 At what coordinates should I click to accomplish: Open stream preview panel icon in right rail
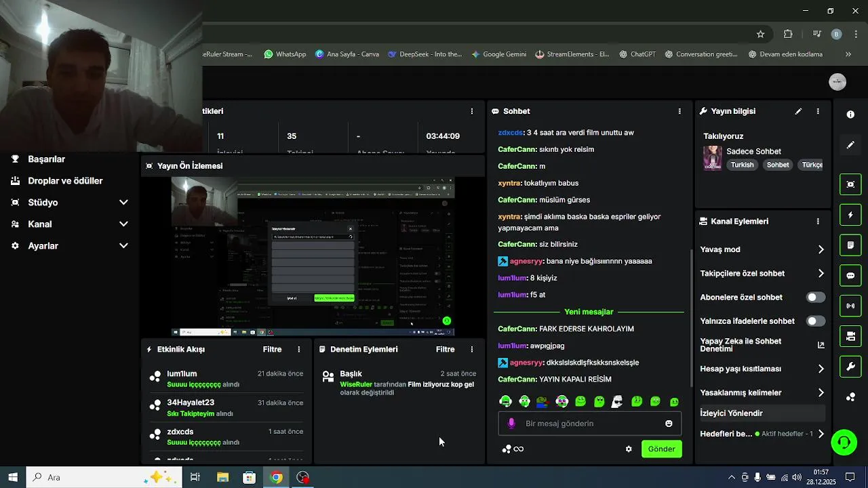(x=850, y=184)
